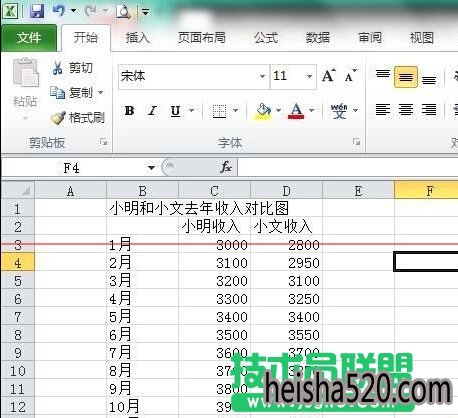
Task: Click the Paste clipboard icon
Action: [25, 72]
